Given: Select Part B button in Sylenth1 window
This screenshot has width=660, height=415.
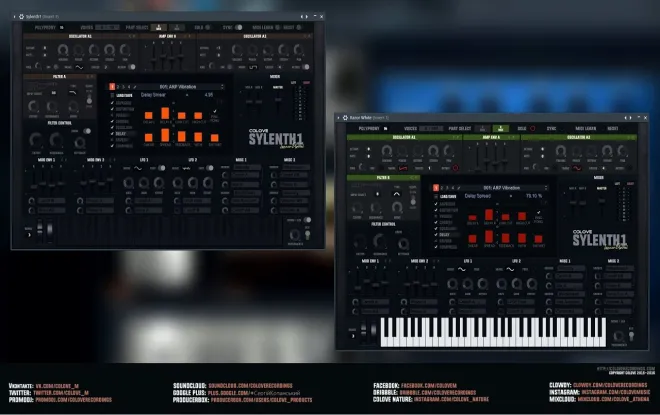Looking at the screenshot, I should (177, 27).
